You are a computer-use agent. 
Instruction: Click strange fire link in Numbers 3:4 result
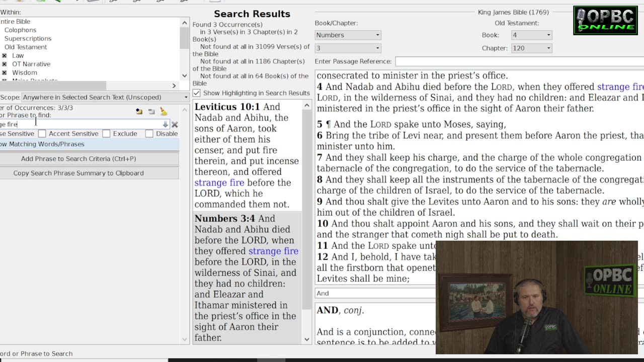273,251
